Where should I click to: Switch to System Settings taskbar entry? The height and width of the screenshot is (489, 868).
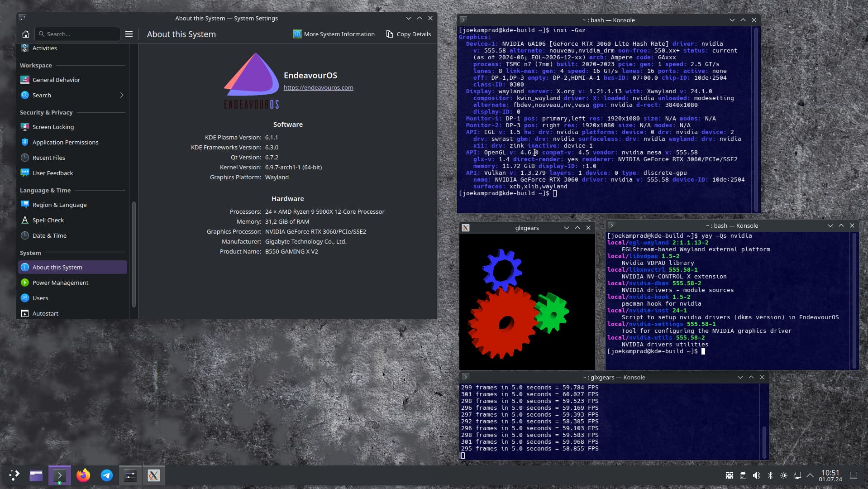(x=130, y=475)
